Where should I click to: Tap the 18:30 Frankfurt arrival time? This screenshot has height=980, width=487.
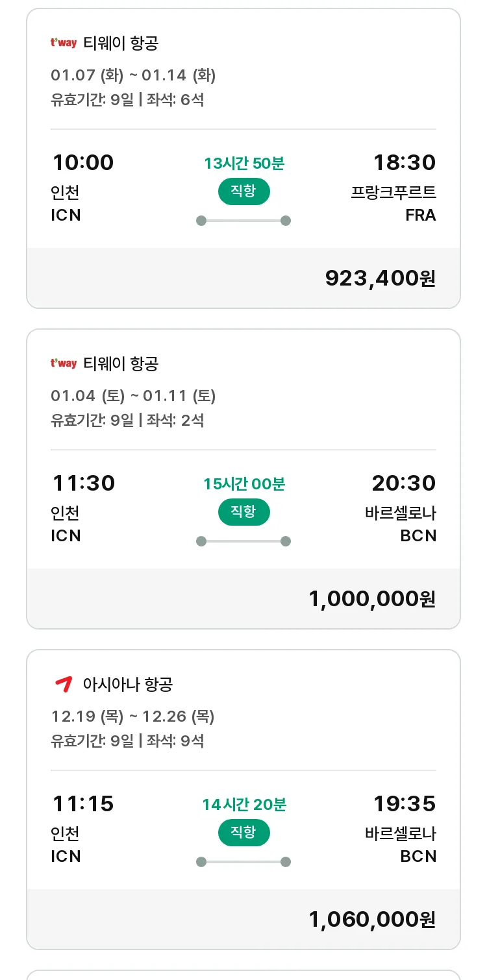(x=404, y=162)
